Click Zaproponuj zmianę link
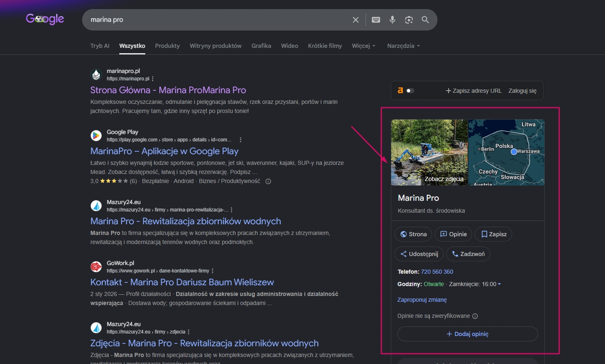 pos(422,300)
